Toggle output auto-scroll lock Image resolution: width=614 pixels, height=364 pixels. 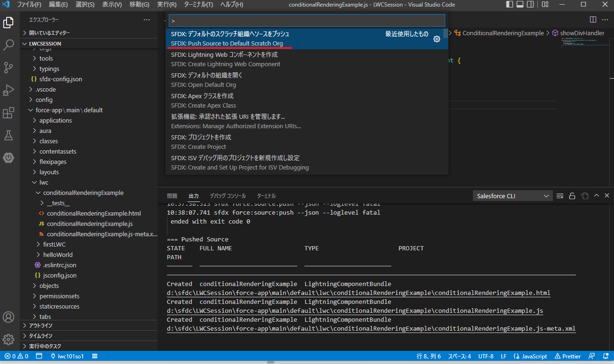click(x=572, y=196)
